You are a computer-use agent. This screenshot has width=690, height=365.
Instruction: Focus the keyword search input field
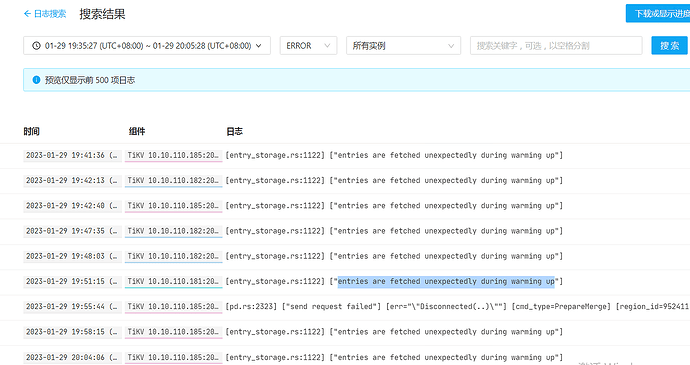tap(556, 45)
